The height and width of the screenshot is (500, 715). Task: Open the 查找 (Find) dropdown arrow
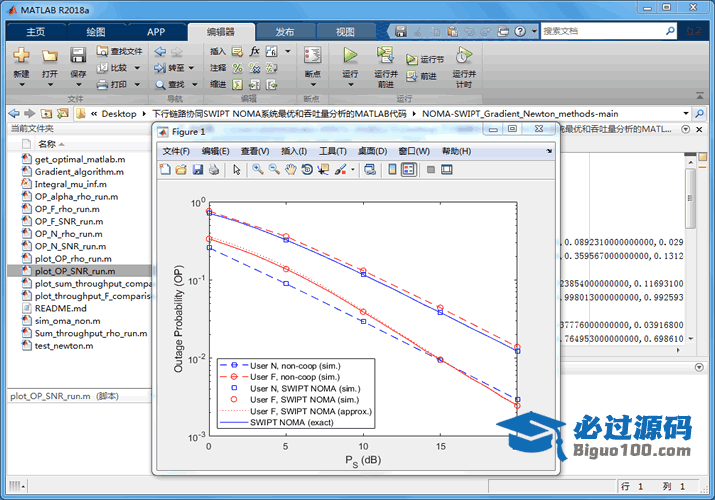[195, 84]
